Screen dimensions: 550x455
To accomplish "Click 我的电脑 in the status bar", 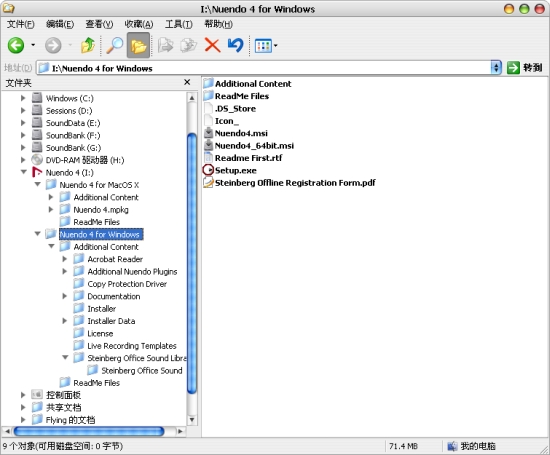I will pyautogui.click(x=477, y=446).
